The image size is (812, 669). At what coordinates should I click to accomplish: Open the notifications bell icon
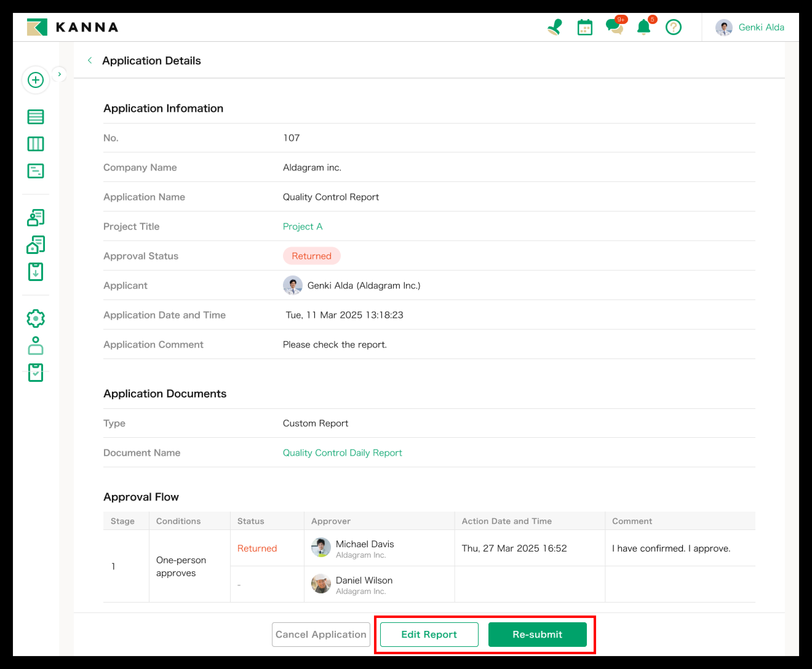(x=643, y=27)
